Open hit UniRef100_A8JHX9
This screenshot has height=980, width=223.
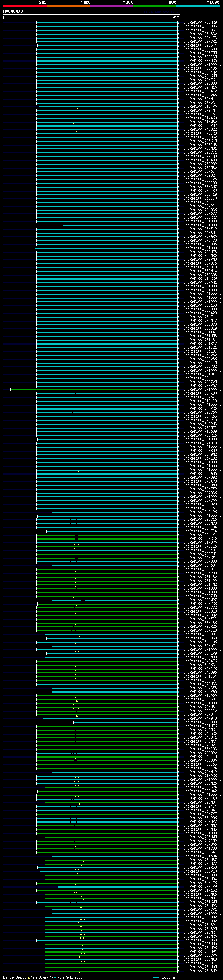pos(200,23)
